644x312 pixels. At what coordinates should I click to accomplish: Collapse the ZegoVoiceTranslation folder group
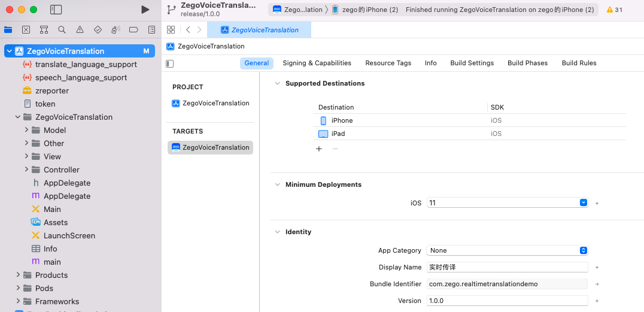click(18, 117)
